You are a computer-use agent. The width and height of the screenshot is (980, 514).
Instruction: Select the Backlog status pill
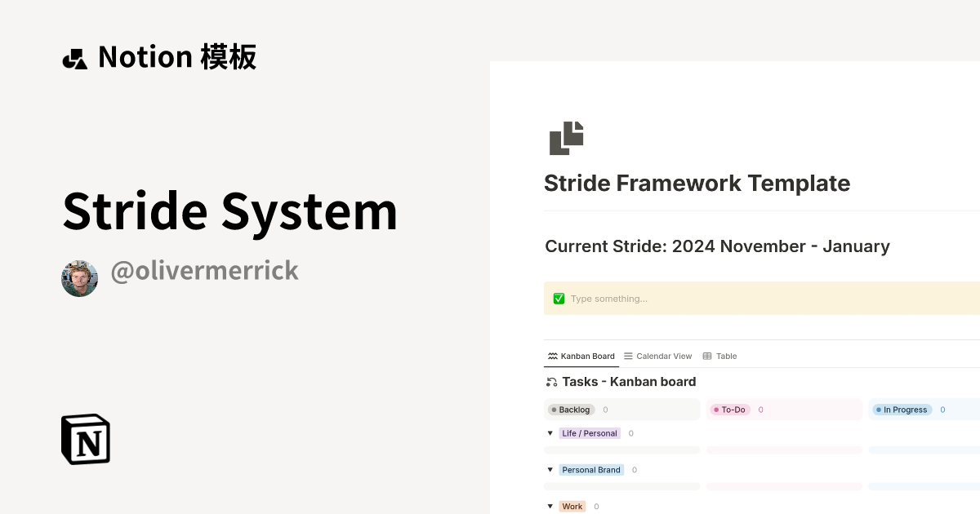point(571,410)
